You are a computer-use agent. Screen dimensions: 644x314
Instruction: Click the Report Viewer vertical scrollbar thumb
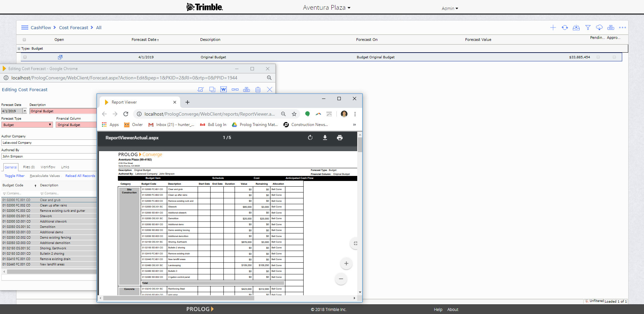pos(360,145)
